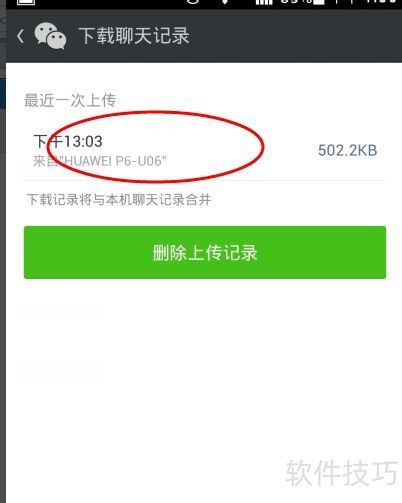Tap the dark header bar right of the title
Viewport: 402px width, 503px height.
coord(295,36)
